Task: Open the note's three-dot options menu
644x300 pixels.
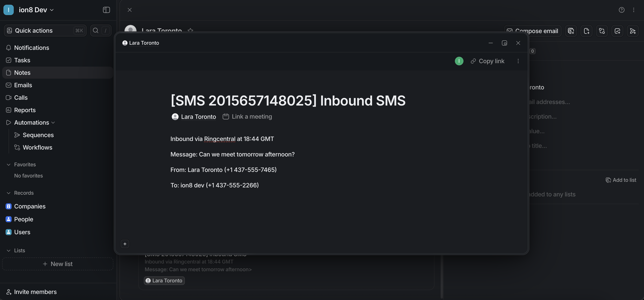Action: pyautogui.click(x=518, y=61)
